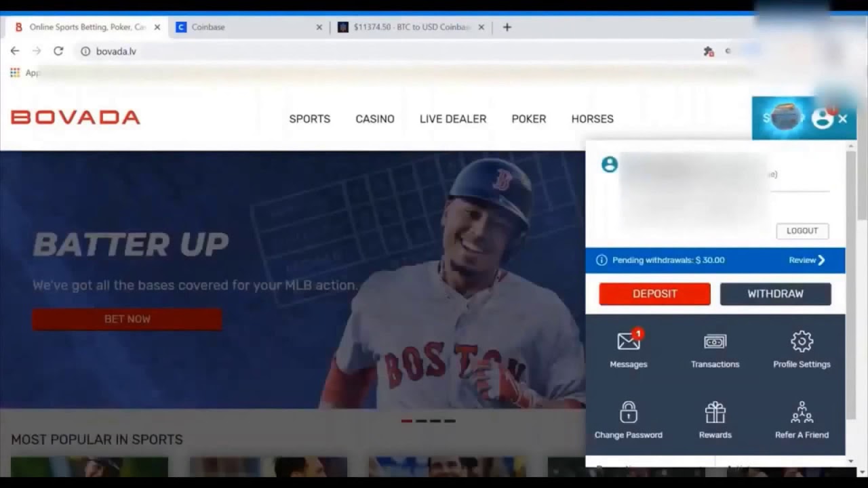The height and width of the screenshot is (488, 868).
Task: Open Refer A Friend icon
Action: [802, 411]
